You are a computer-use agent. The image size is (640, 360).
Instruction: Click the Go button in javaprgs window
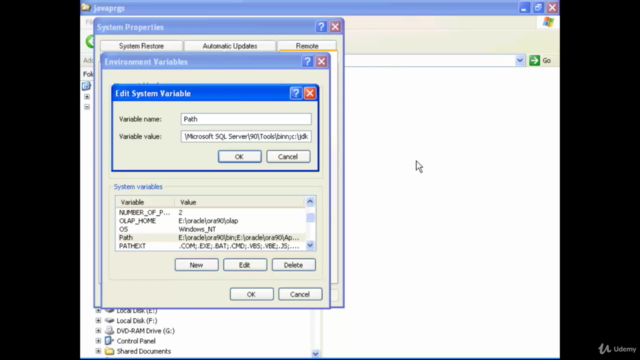(x=540, y=60)
